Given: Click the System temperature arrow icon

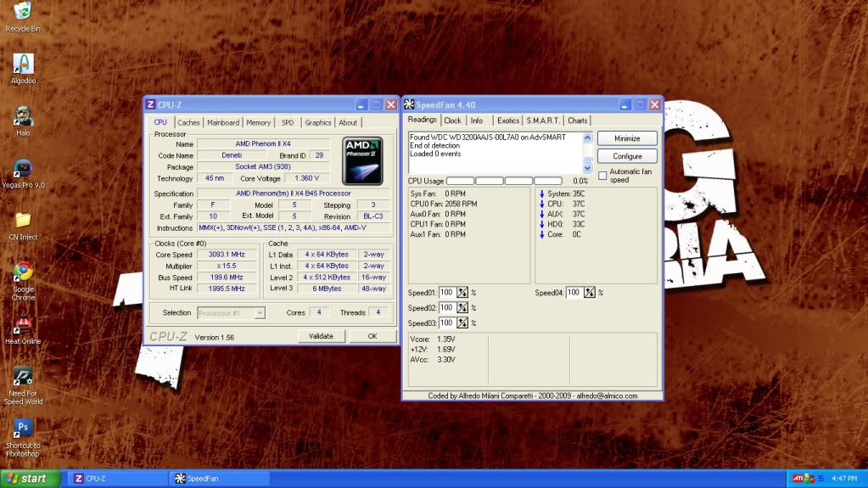Looking at the screenshot, I should 541,194.
